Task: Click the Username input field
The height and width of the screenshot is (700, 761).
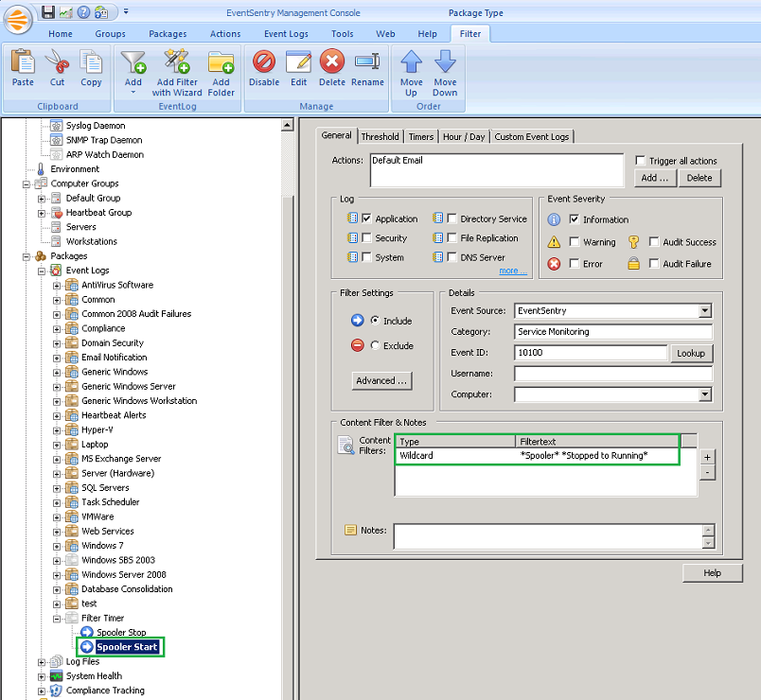Action: [x=613, y=374]
